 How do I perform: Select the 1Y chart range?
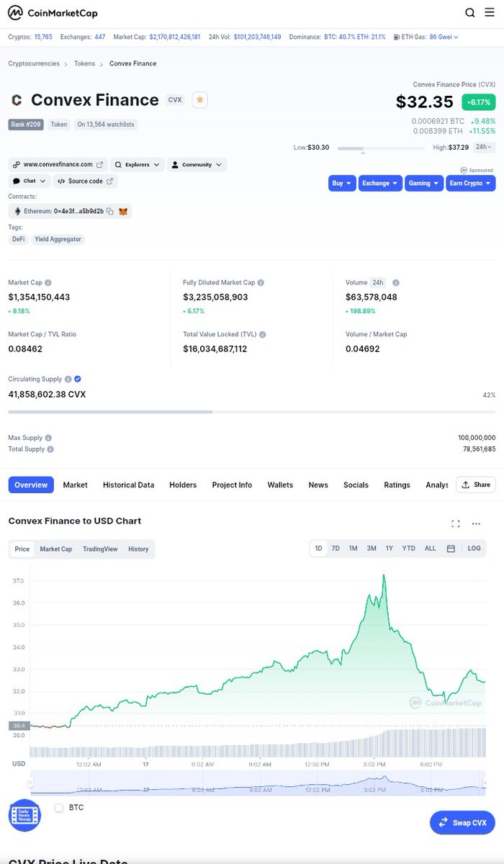[x=389, y=549]
